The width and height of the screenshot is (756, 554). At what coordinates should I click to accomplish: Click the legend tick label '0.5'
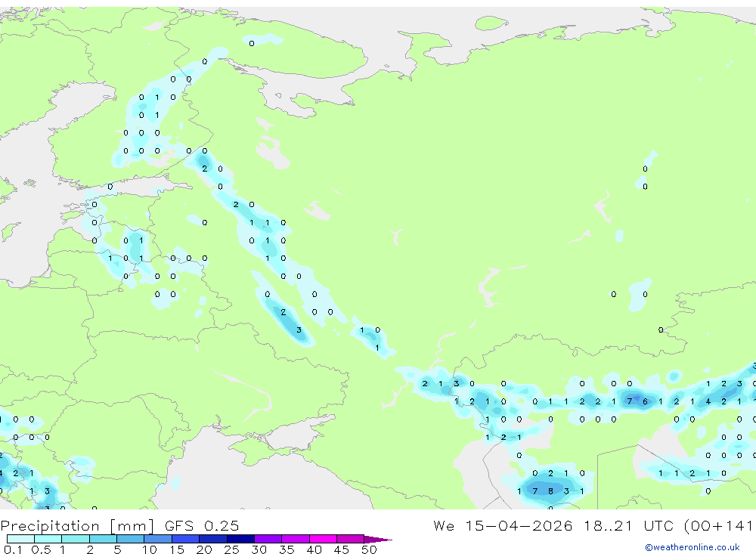tap(42, 549)
